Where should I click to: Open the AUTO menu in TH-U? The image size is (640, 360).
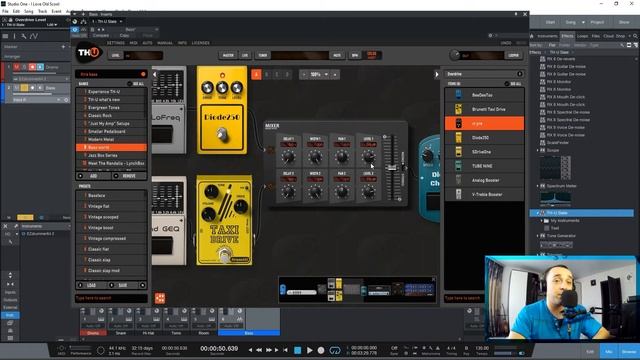click(147, 43)
